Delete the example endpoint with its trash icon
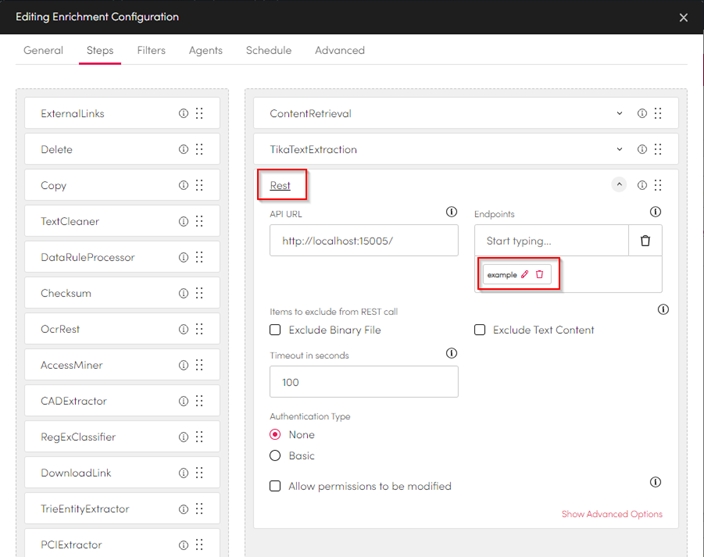Viewport: 704px width, 557px height. 540,274
